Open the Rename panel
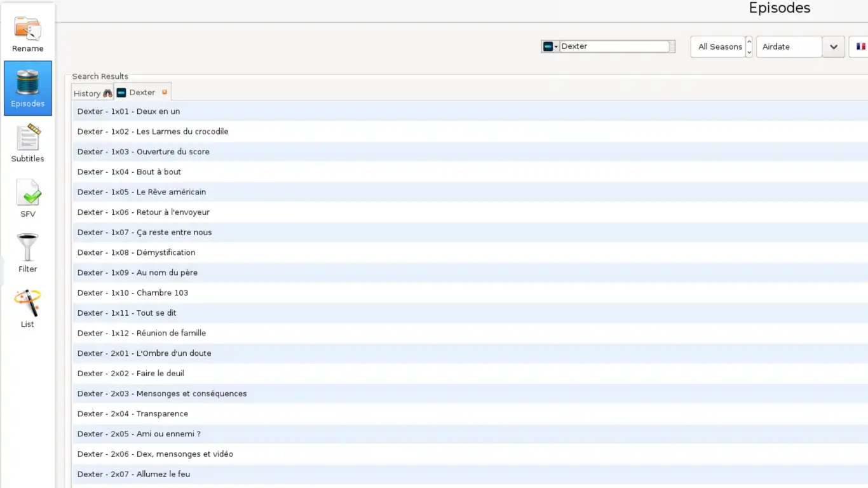 tap(27, 35)
